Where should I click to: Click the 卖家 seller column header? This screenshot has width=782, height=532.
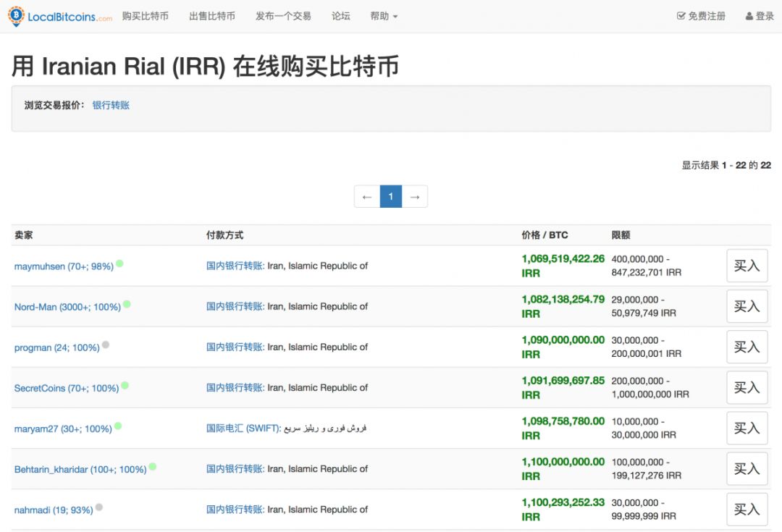(23, 235)
